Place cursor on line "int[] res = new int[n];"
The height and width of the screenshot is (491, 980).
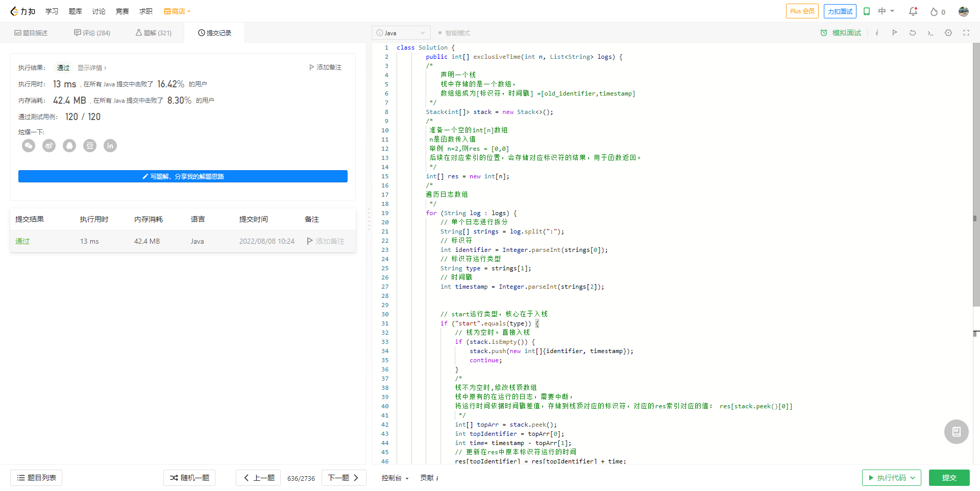468,176
